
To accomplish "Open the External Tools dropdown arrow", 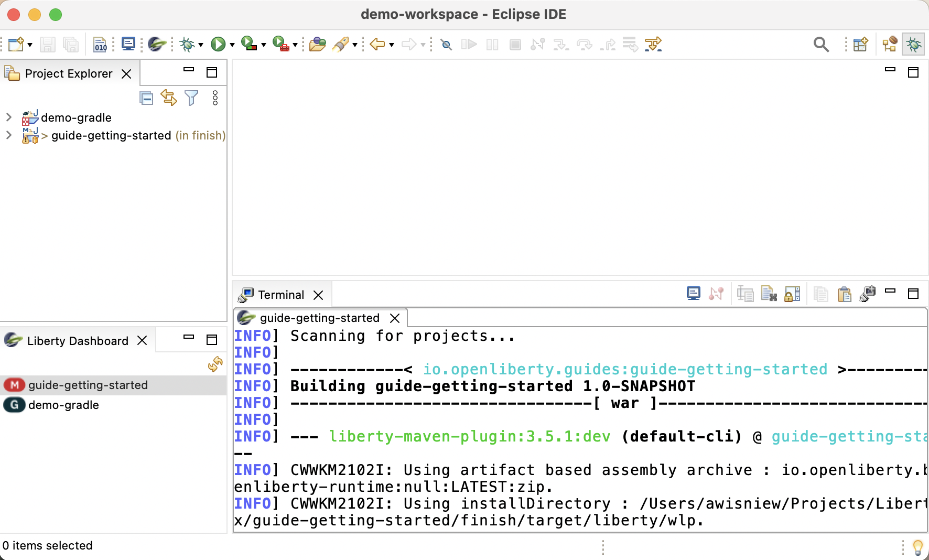I will [x=295, y=45].
